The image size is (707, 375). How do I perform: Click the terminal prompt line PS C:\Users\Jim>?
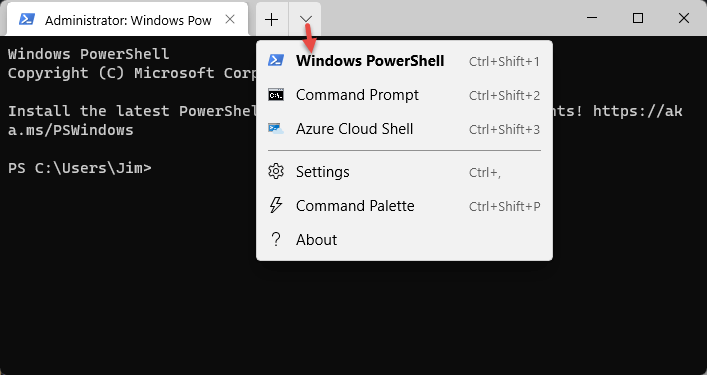pyautogui.click(x=80, y=168)
